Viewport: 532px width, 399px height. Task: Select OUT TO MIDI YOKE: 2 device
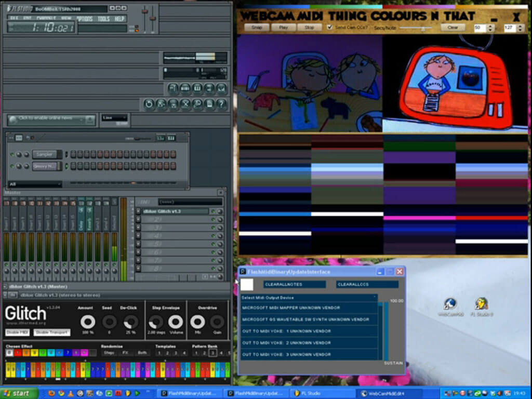(x=309, y=343)
